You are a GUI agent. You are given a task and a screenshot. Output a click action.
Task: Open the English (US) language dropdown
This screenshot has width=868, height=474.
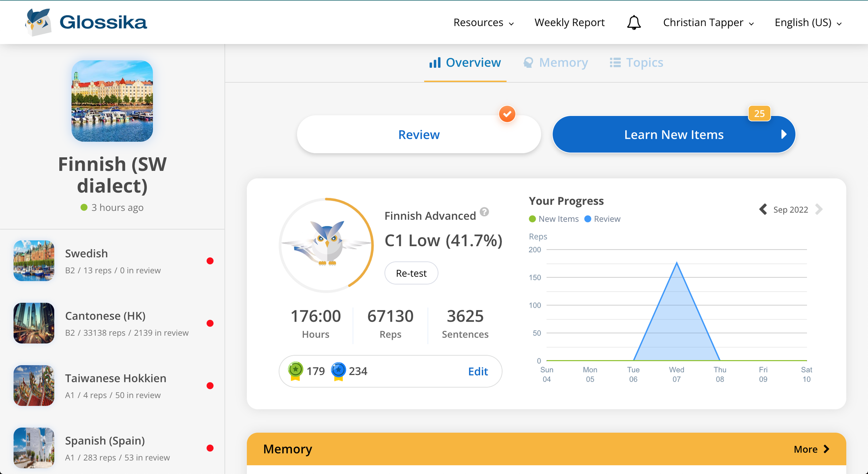pyautogui.click(x=807, y=22)
